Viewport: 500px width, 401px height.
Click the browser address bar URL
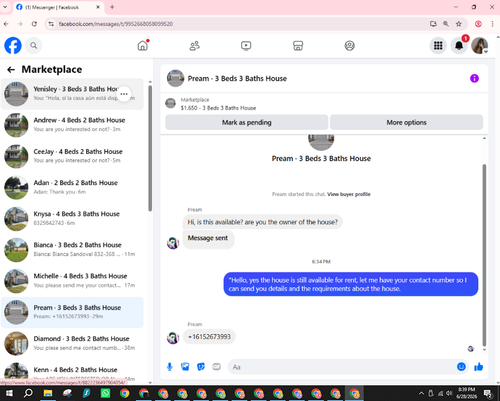point(116,24)
